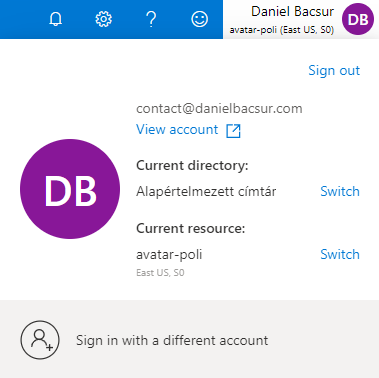This screenshot has width=379, height=378.
Task: Open the feedback smiley icon
Action: coord(199,19)
